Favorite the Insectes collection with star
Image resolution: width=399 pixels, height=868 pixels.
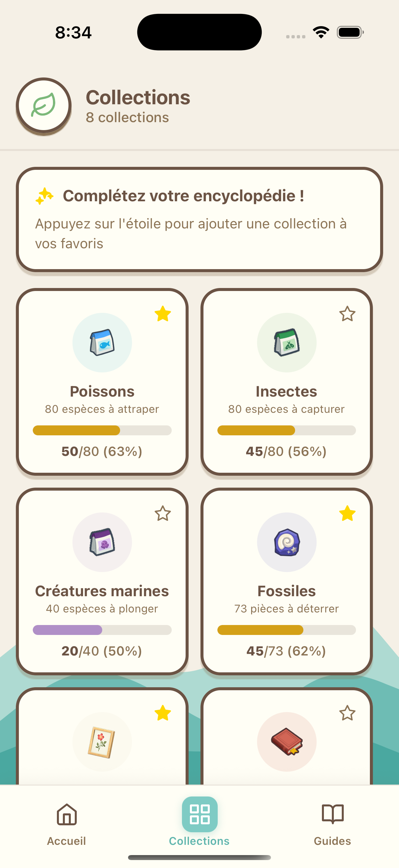tap(347, 314)
